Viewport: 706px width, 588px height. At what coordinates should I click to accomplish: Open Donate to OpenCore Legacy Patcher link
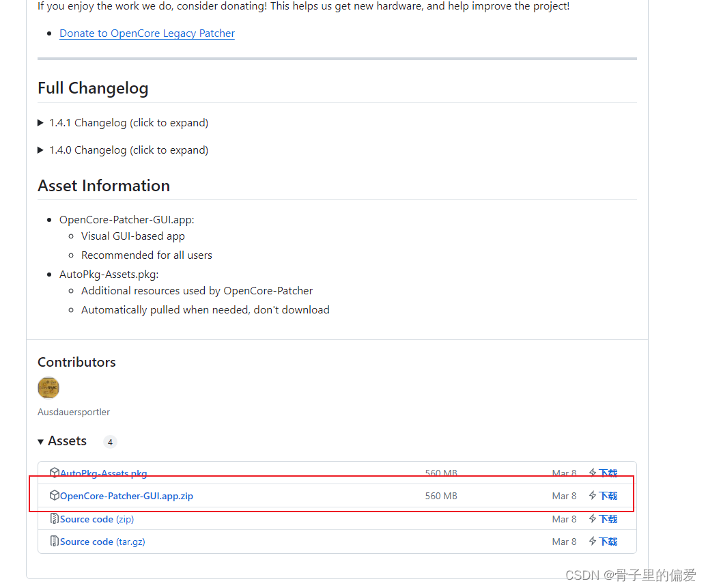point(147,33)
